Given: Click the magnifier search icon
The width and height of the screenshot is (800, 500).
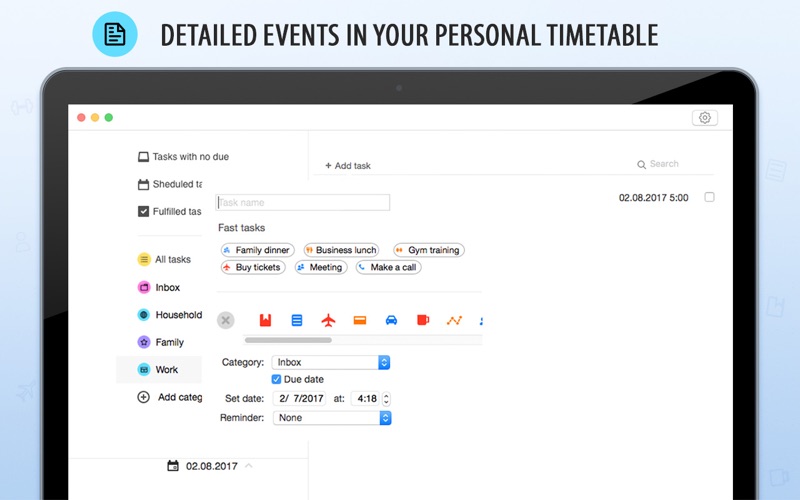Looking at the screenshot, I should 641,164.
